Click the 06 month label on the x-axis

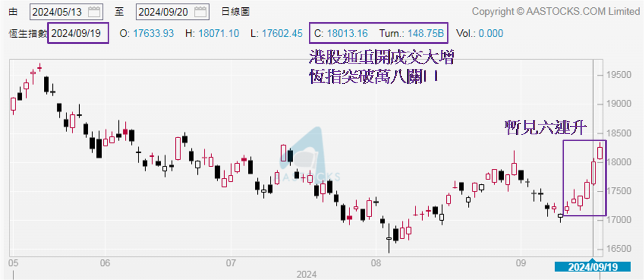point(105,262)
